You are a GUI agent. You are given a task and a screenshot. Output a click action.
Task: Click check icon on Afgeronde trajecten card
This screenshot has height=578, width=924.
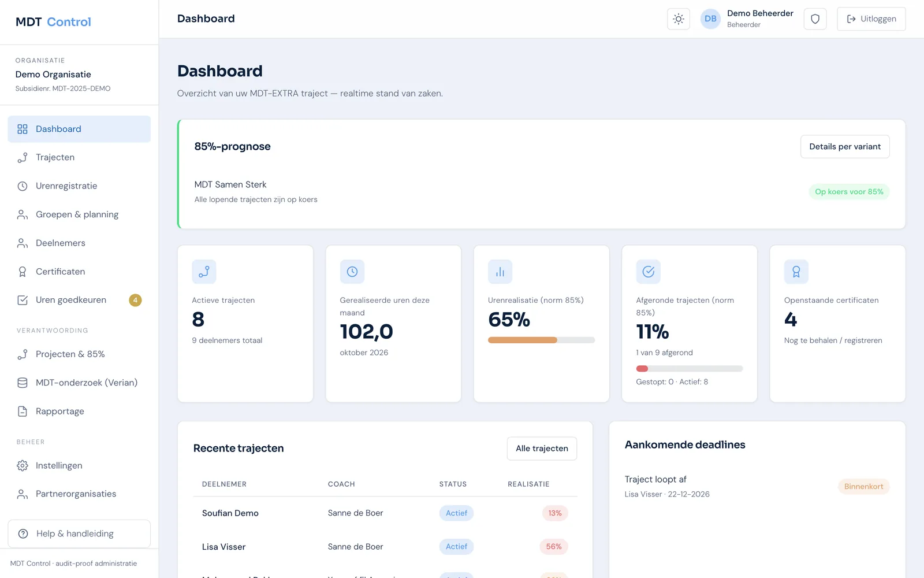pyautogui.click(x=649, y=272)
